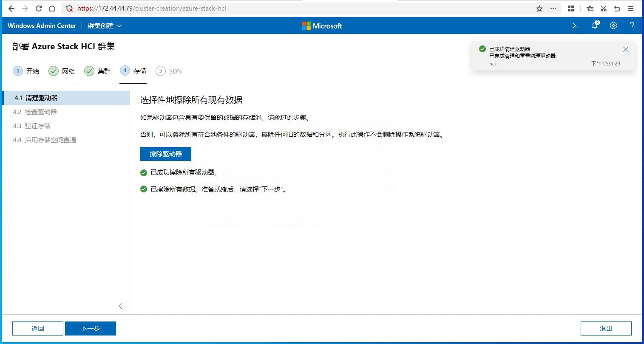Image resolution: width=644 pixels, height=344 pixels.
Task: Click the 擦除驱动器 button
Action: click(166, 154)
